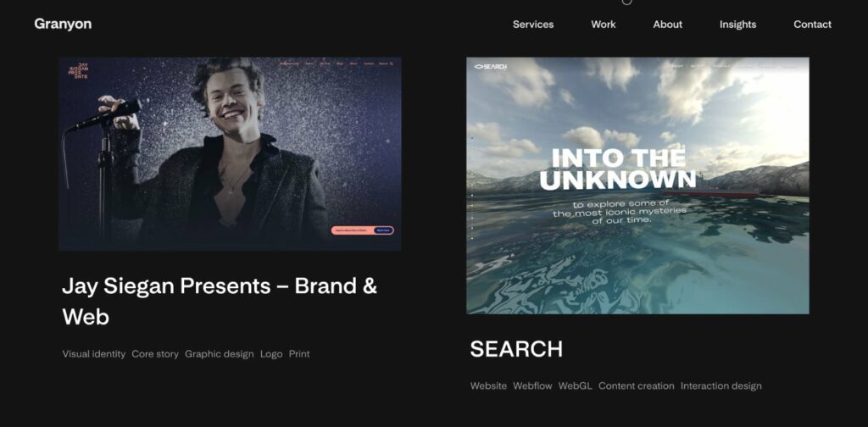The height and width of the screenshot is (427, 868).
Task: Open the Services menu item
Action: point(533,25)
